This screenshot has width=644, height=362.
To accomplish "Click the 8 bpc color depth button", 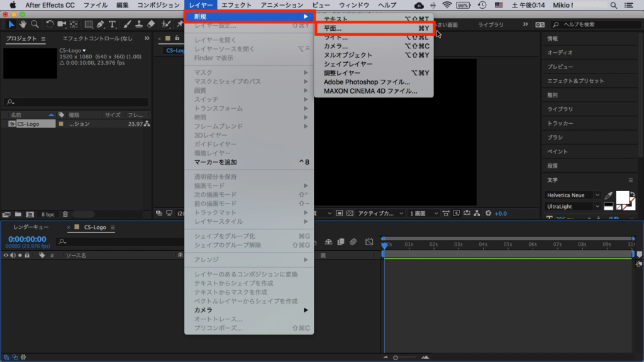I will coord(48,214).
